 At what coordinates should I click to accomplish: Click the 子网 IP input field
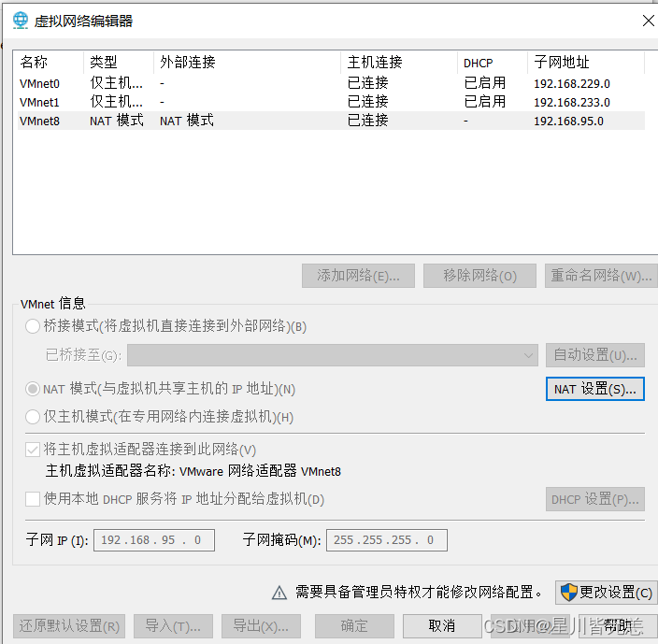click(154, 540)
